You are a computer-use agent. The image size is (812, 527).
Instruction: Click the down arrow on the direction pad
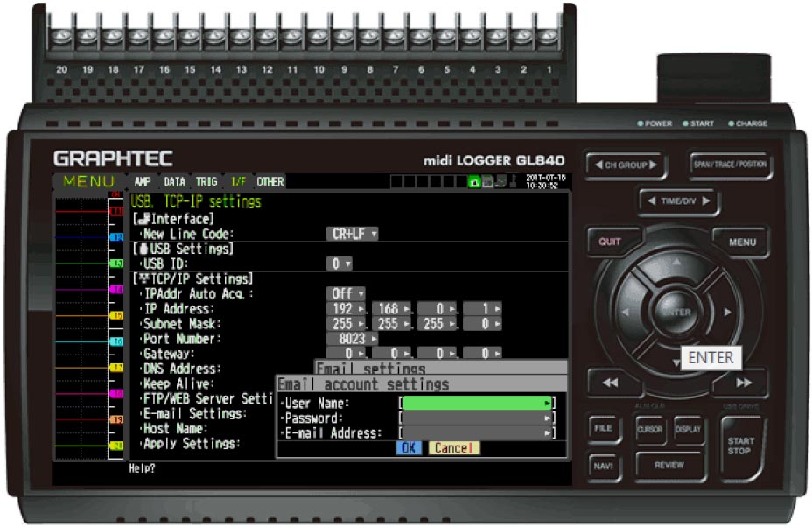tap(675, 363)
